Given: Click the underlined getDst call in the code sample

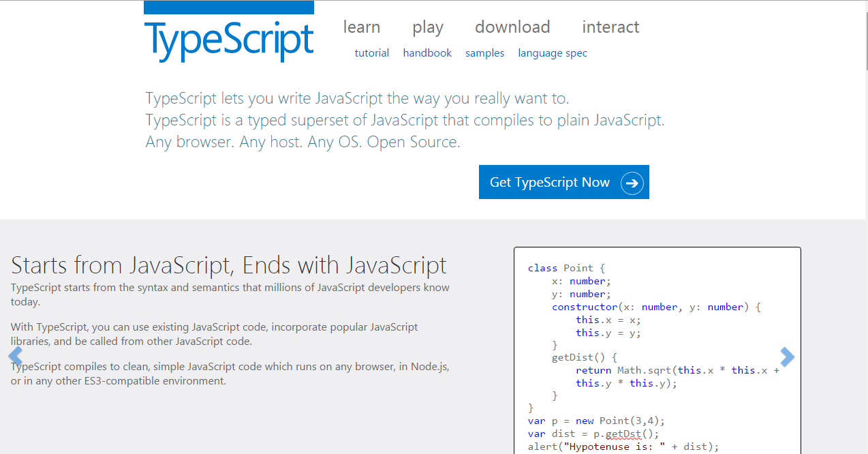Looking at the screenshot, I should click(x=625, y=434).
